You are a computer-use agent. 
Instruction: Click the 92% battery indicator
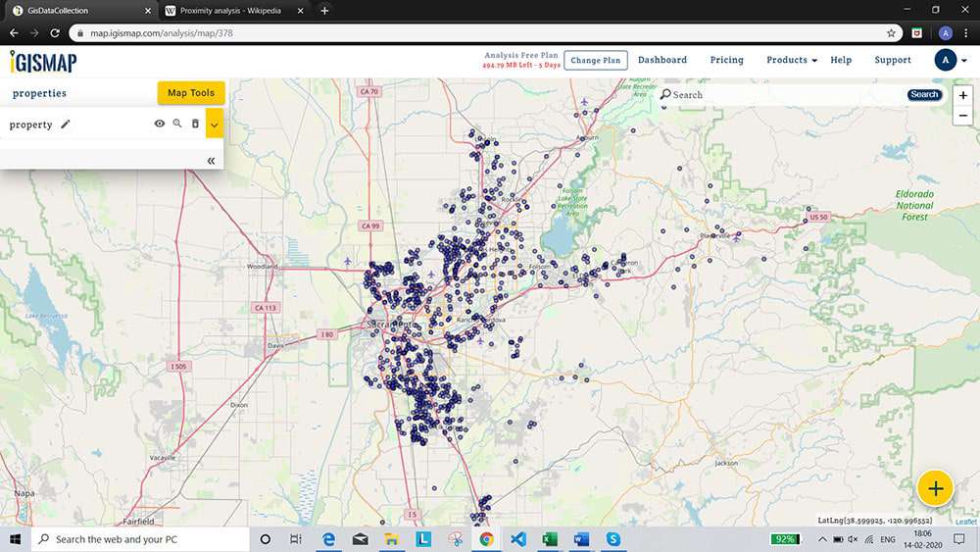(784, 539)
